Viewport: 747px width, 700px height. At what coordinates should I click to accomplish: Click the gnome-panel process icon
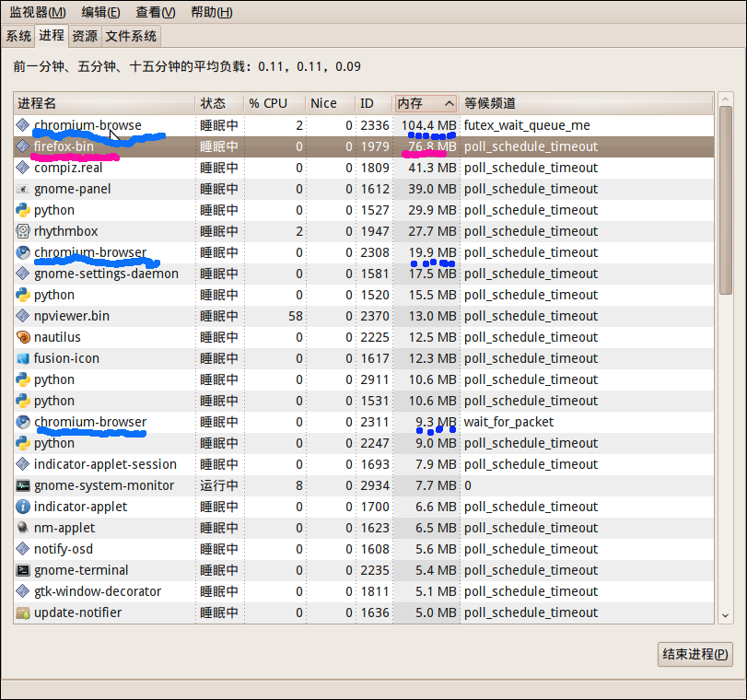coord(22,189)
